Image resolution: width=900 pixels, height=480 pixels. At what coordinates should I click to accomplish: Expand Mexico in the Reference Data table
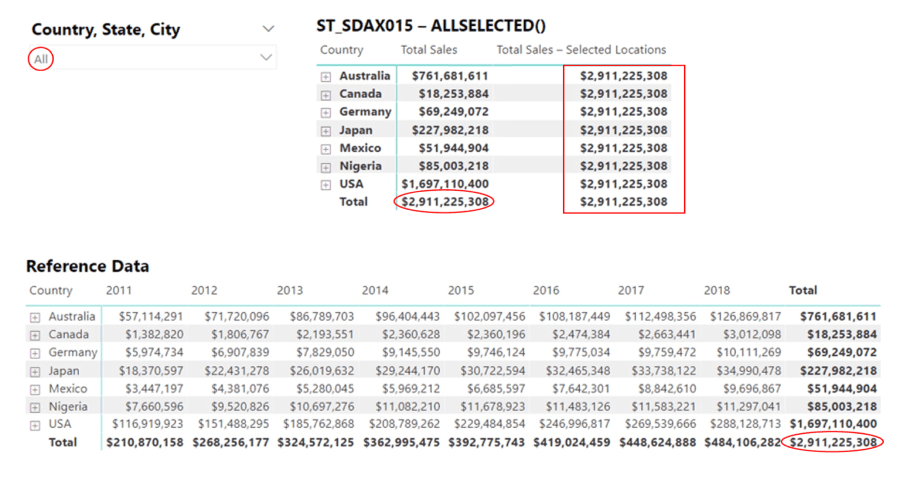(35, 388)
